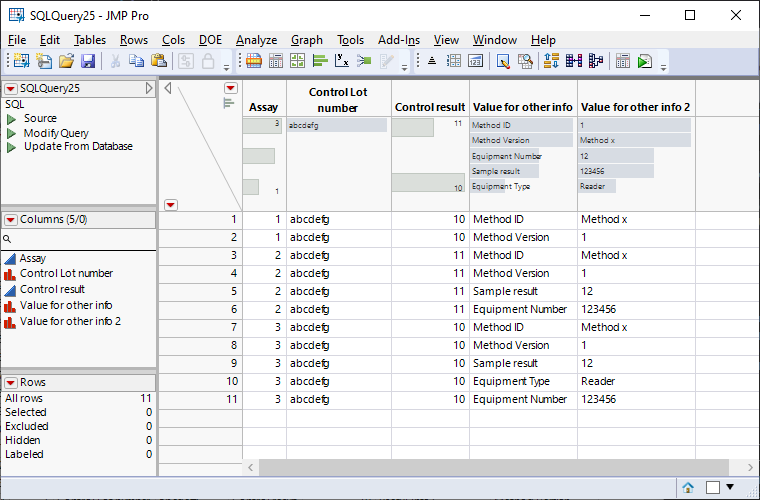Open the toolbar overflow arrow after the Lock icon

tap(226, 67)
